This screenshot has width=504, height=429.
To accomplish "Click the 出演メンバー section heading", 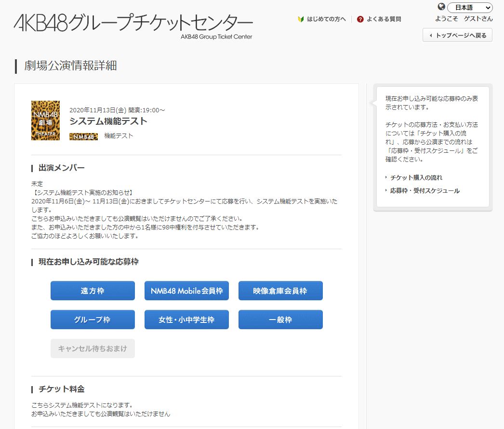I will 61,168.
